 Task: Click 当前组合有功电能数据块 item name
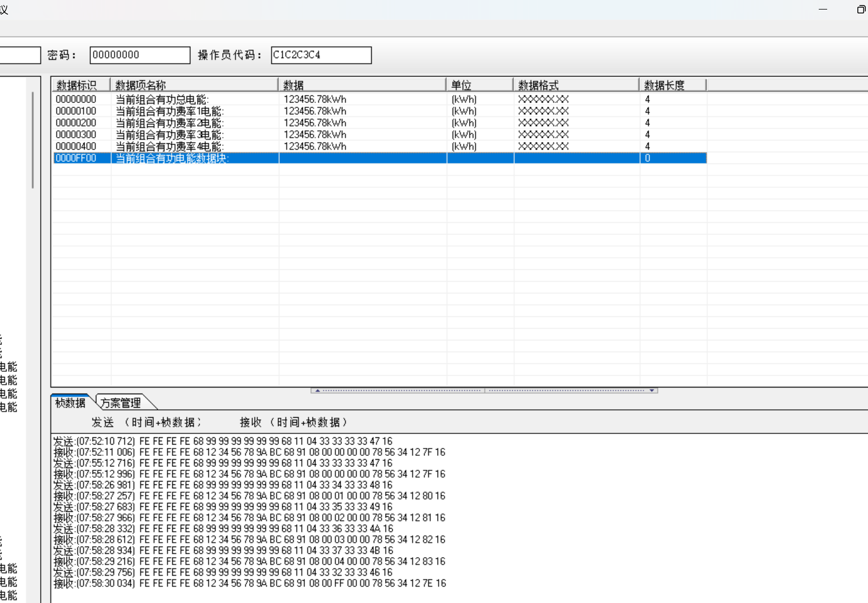[172, 158]
